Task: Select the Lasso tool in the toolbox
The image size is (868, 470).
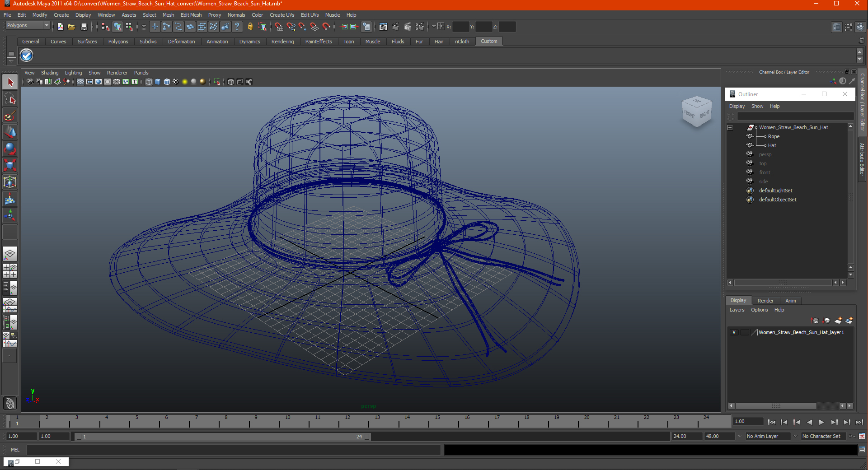Action: (10, 99)
